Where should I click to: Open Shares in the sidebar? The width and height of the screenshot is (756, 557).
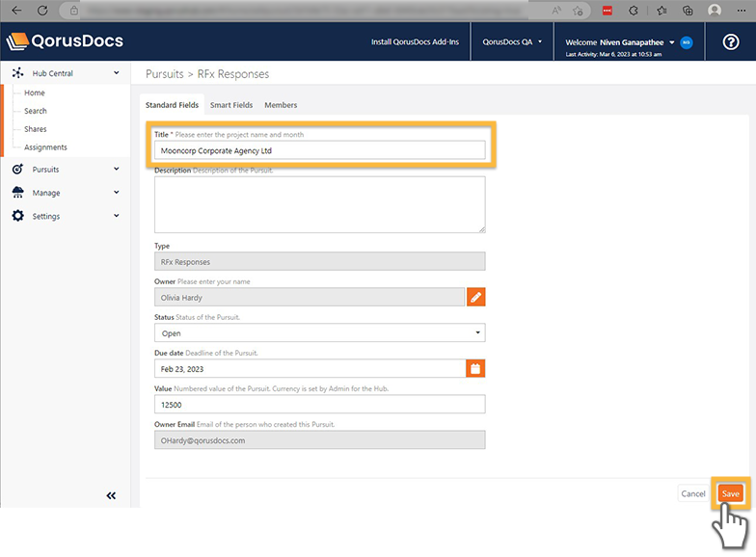36,129
